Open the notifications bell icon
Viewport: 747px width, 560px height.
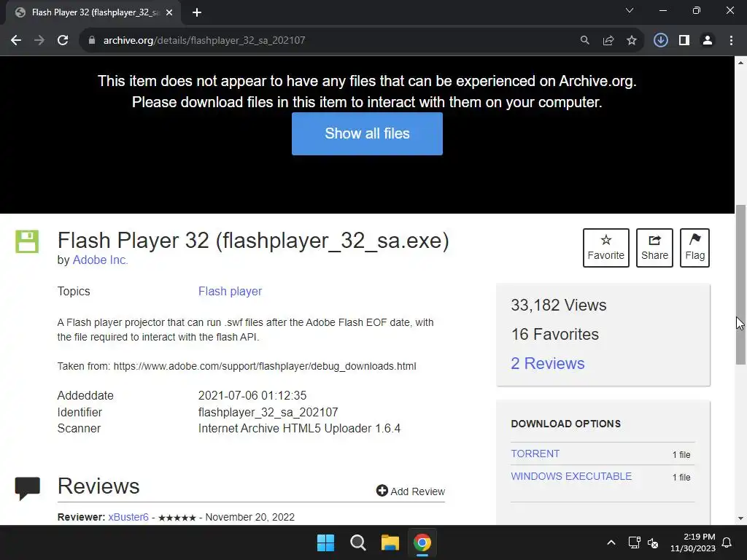click(727, 542)
